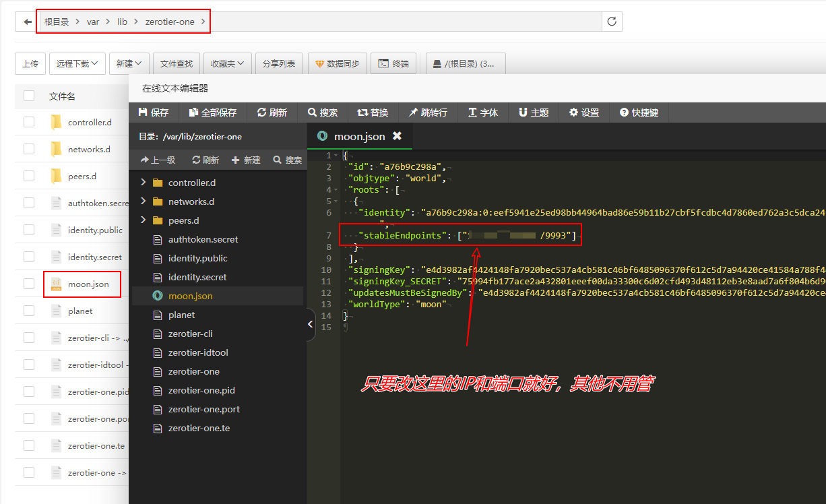Refresh the path using the circular refresh icon
The height and width of the screenshot is (504, 826).
click(611, 21)
